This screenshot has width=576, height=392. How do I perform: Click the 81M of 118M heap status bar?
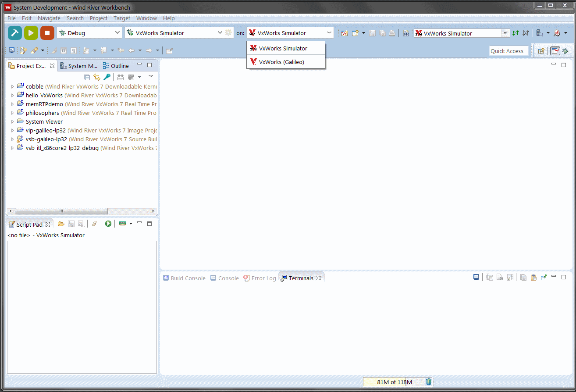coord(394,382)
